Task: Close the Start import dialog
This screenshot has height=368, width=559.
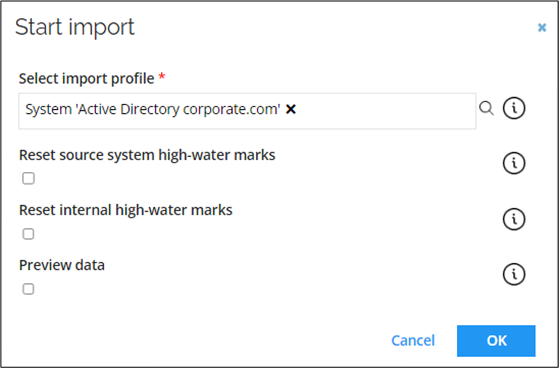Action: click(x=542, y=27)
